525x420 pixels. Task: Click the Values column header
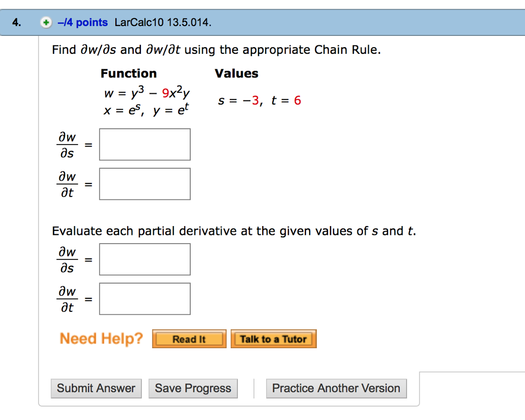coord(236,73)
